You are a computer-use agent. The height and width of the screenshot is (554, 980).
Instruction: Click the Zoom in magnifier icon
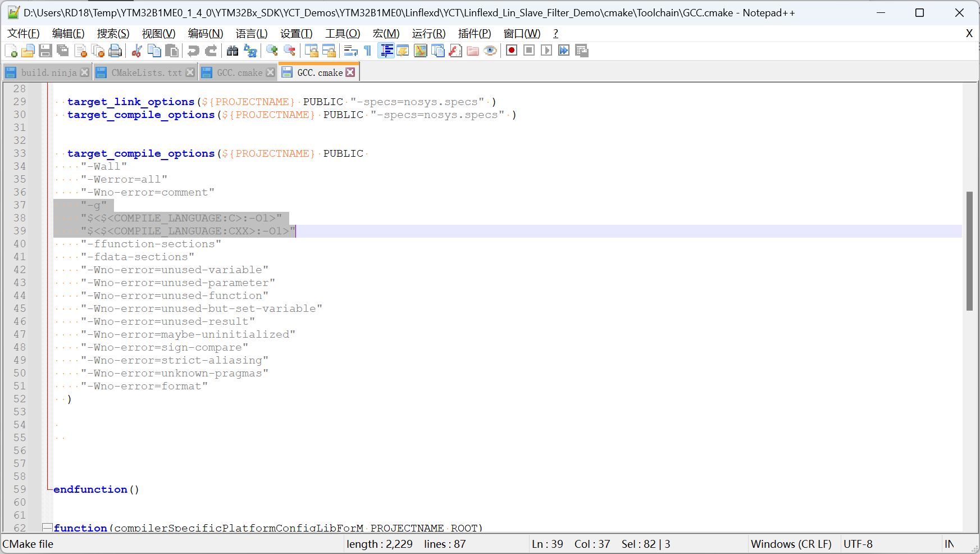coord(272,51)
